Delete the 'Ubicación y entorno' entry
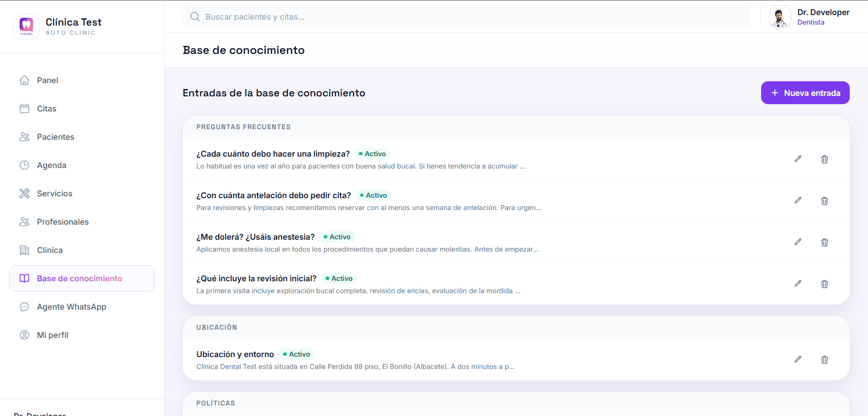The image size is (868, 416). click(x=825, y=360)
